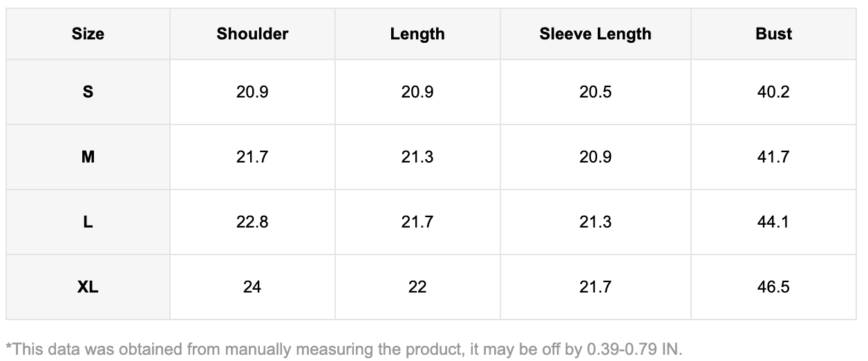The height and width of the screenshot is (361, 868).
Task: Select the Sleeve Length column header
Action: [x=595, y=34]
